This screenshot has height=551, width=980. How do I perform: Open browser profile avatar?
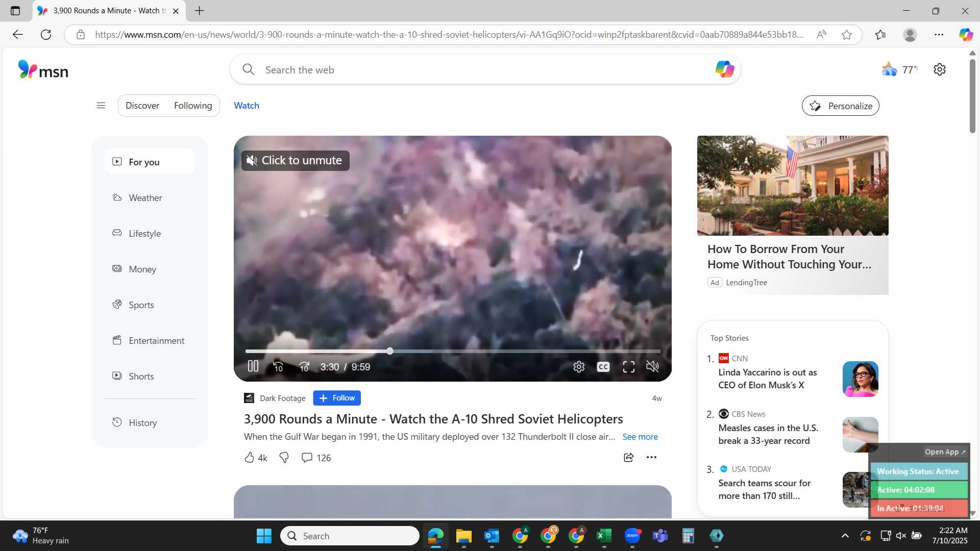(910, 35)
